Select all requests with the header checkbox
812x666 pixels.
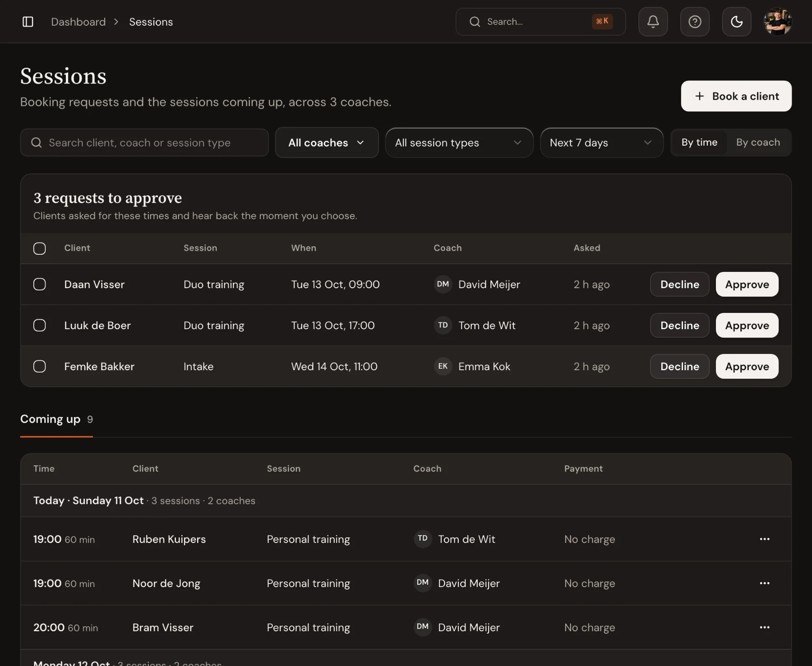point(40,248)
